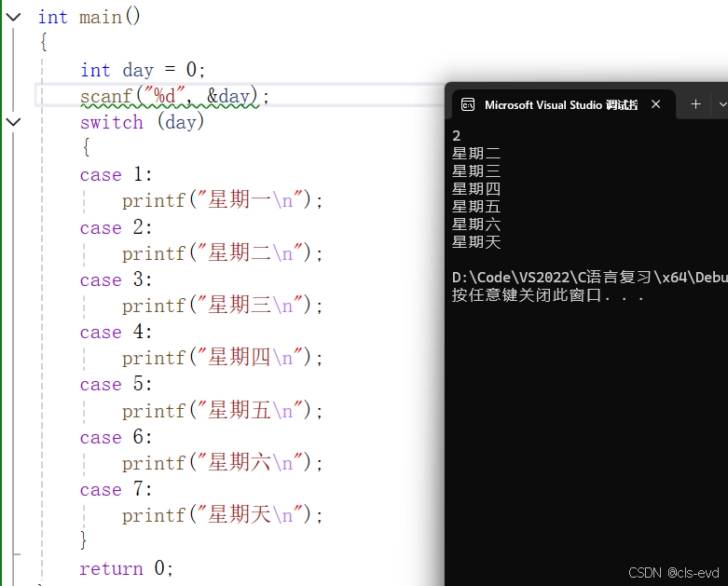The width and height of the screenshot is (728, 586).
Task: Click console output line 星期四
Action: [476, 189]
